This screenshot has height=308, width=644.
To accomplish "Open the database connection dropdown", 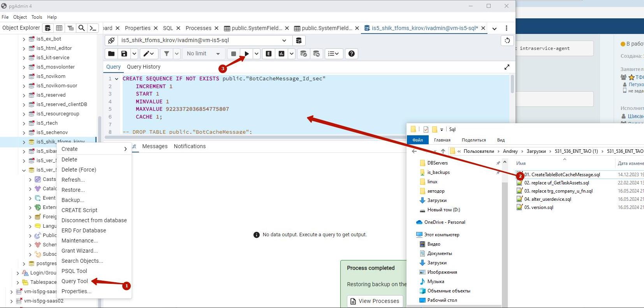I will (x=284, y=41).
